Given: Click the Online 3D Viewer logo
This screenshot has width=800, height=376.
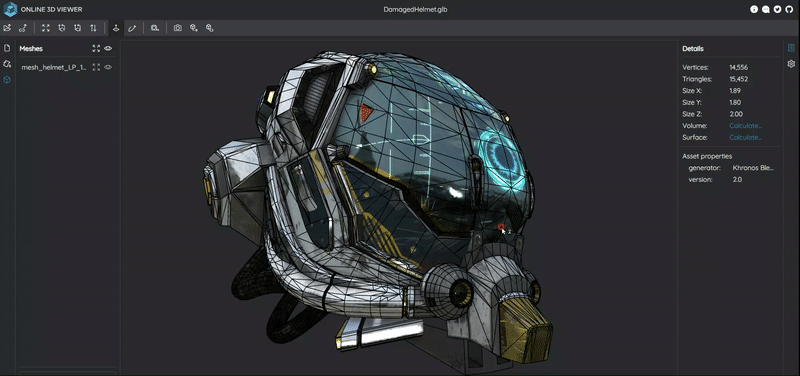Looking at the screenshot, I should [10, 9].
